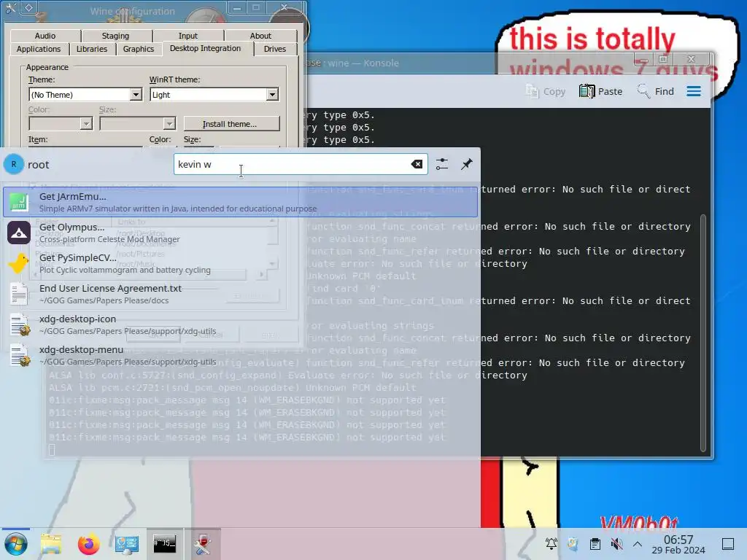Switch to the Wine configuration taskbar entry
Viewport: 747px width, 560px height.
[x=203, y=544]
